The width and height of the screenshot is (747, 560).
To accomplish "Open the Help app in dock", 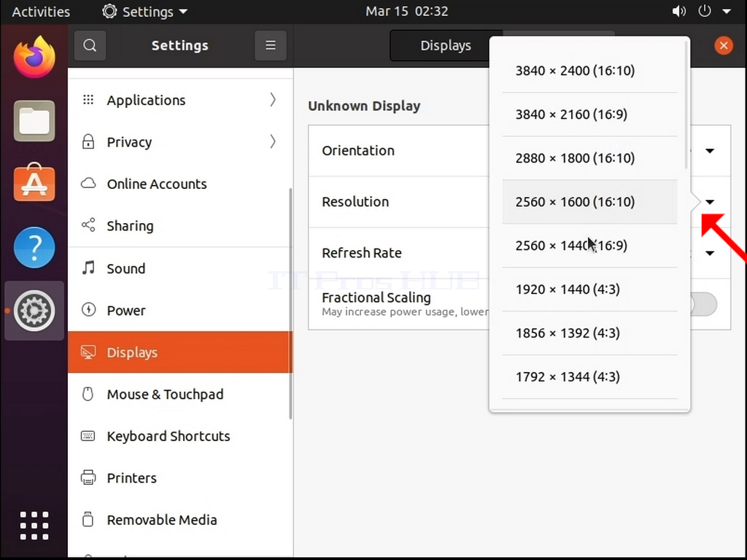I will (x=34, y=248).
